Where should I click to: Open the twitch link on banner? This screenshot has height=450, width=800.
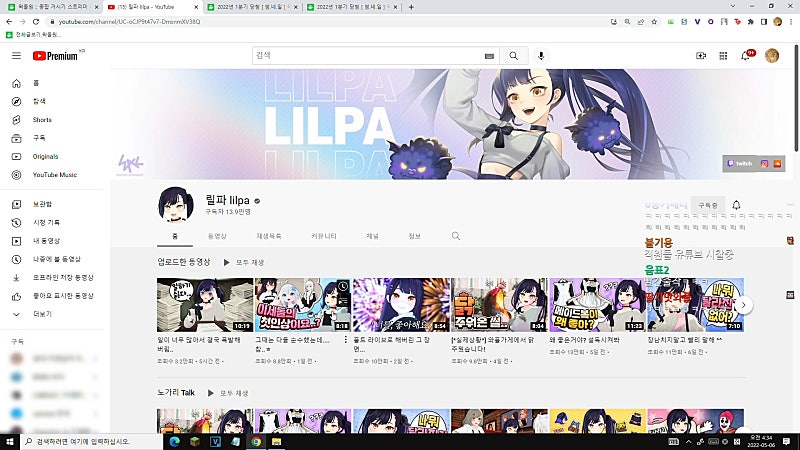pyautogui.click(x=740, y=164)
